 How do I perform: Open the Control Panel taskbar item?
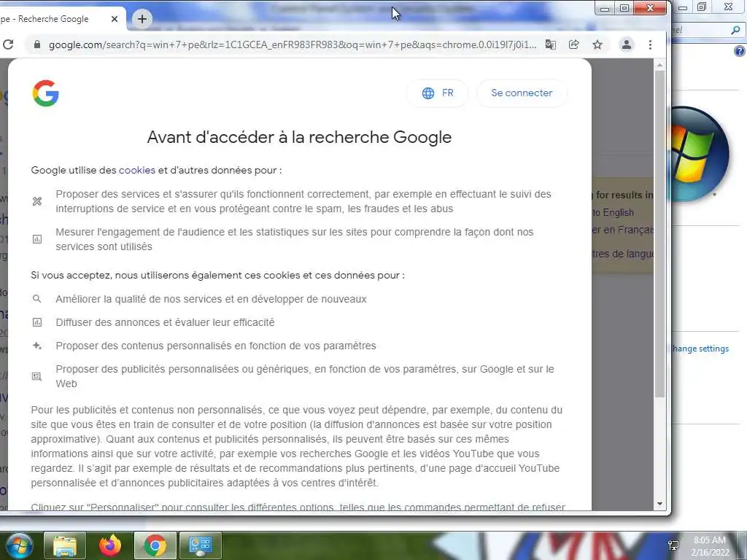point(200,545)
